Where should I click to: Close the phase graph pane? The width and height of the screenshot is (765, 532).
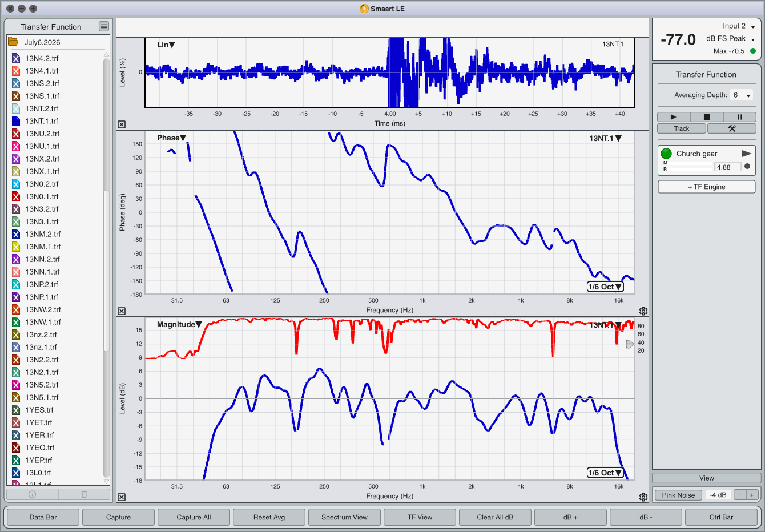click(122, 311)
